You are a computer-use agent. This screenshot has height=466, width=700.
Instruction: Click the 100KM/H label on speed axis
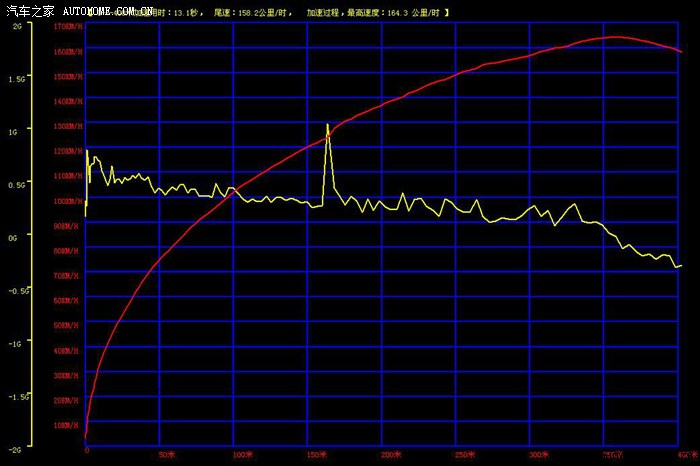pos(71,200)
